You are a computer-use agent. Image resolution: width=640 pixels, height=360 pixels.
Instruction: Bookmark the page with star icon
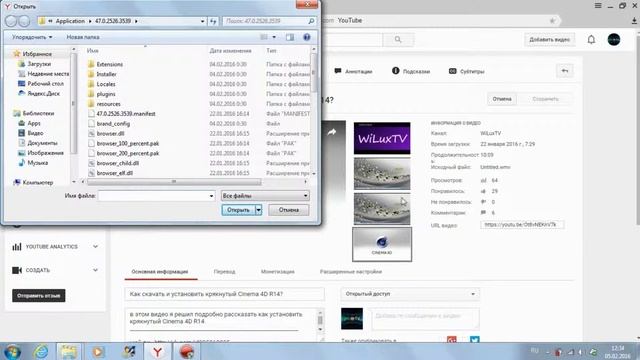[552, 20]
